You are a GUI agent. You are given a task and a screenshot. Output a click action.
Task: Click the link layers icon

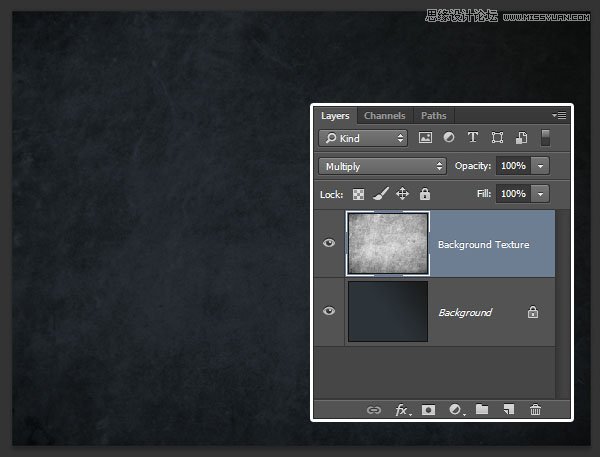coord(374,409)
